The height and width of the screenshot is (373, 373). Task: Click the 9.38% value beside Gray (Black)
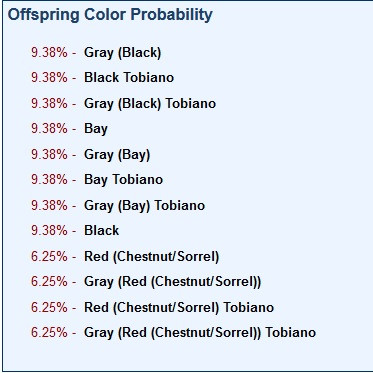tap(49, 53)
